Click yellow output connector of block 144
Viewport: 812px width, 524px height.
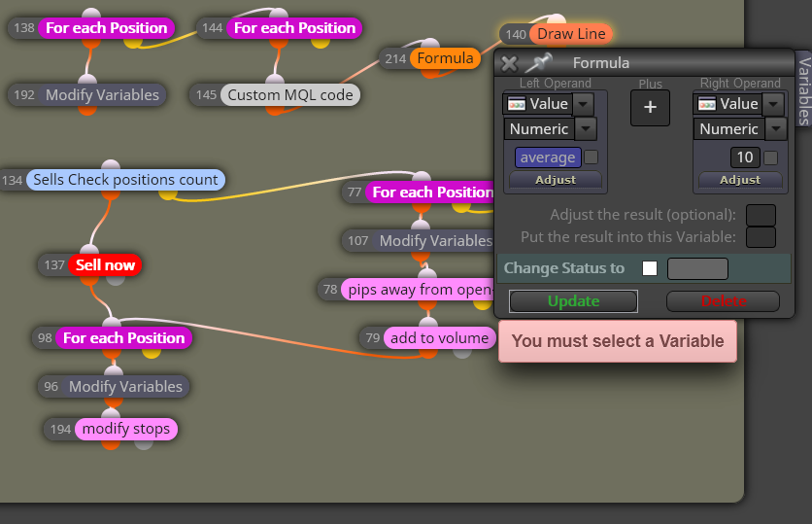click(320, 43)
